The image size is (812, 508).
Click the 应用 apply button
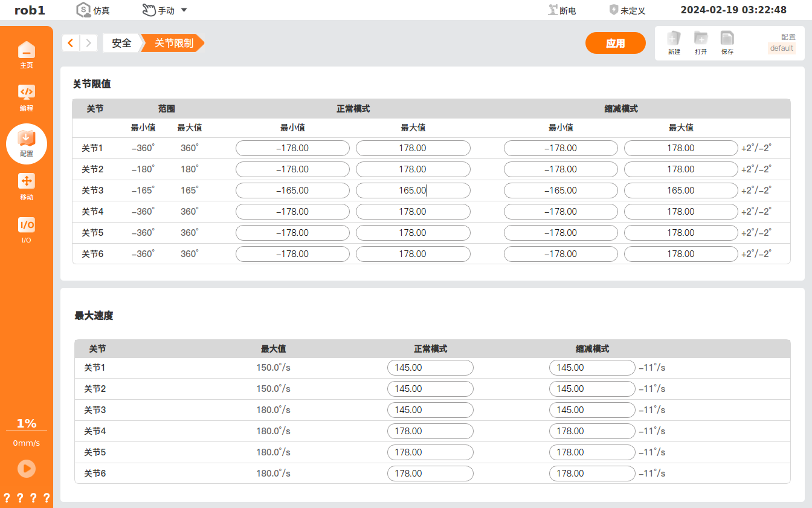pyautogui.click(x=616, y=44)
